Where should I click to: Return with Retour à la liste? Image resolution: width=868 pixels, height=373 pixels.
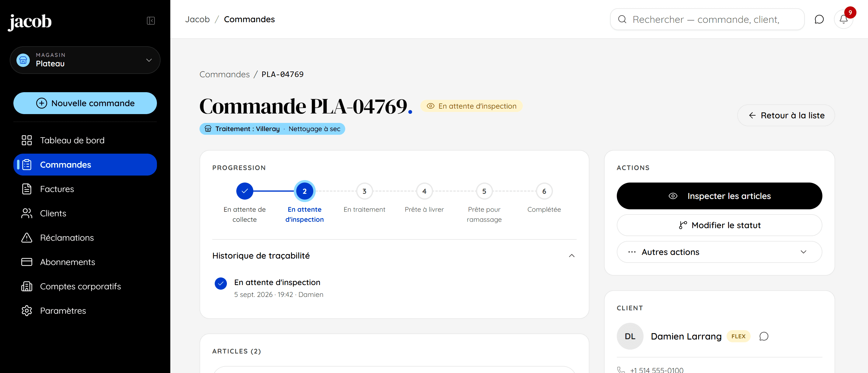[x=786, y=115]
